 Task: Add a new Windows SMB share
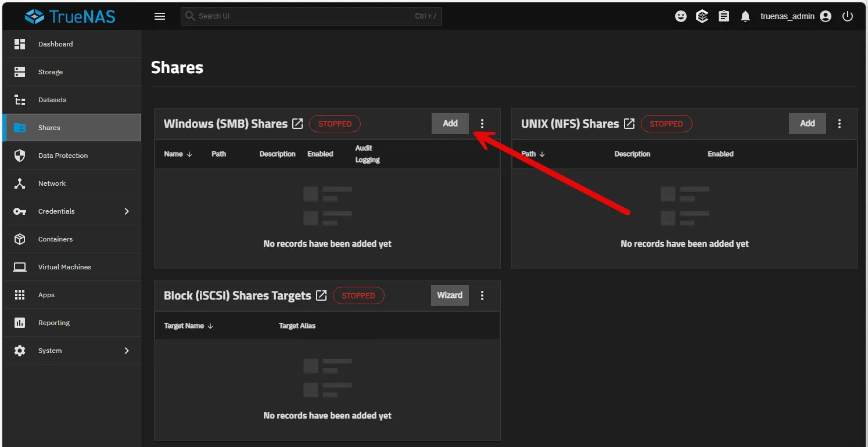tap(450, 124)
